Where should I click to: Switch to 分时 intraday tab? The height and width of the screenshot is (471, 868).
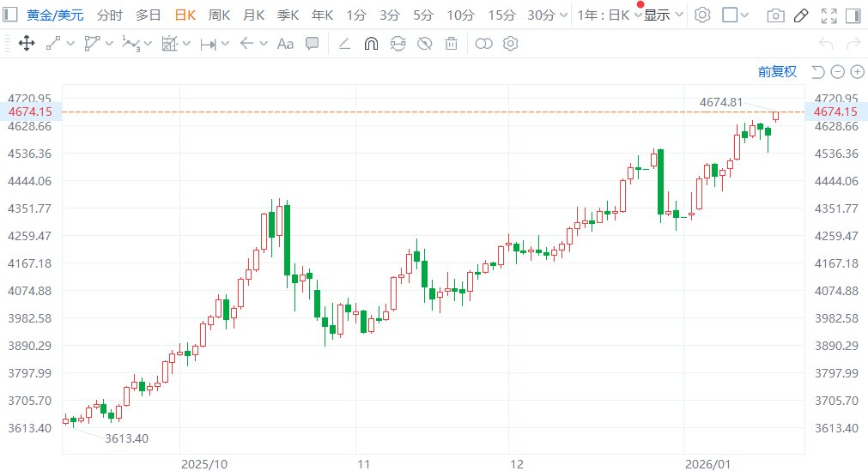[109, 15]
